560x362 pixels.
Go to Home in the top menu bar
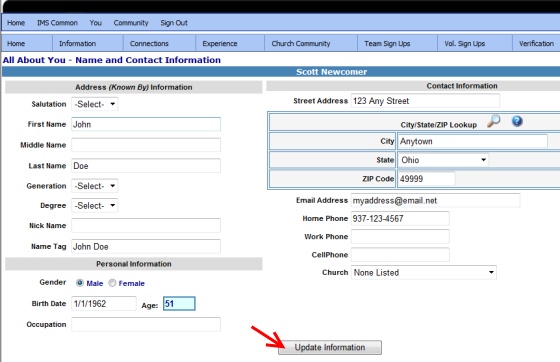coord(16,23)
